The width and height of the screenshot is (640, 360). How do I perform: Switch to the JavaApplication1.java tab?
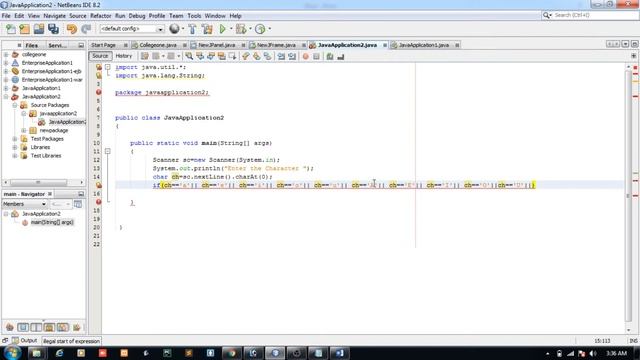click(423, 45)
